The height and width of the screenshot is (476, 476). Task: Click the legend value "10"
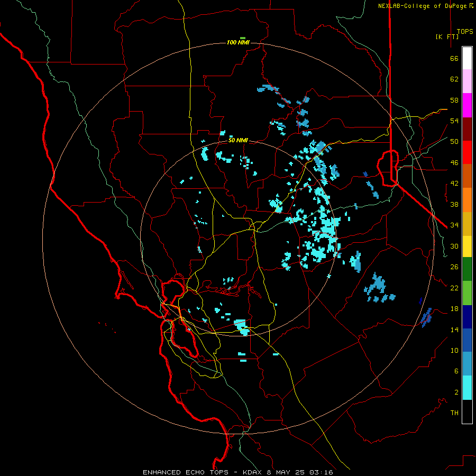[x=454, y=350]
